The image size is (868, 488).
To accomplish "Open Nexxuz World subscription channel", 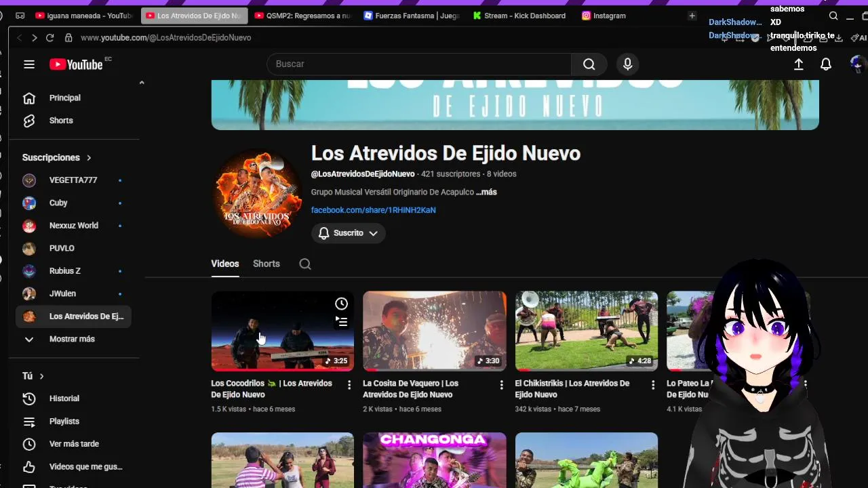I will click(73, 226).
